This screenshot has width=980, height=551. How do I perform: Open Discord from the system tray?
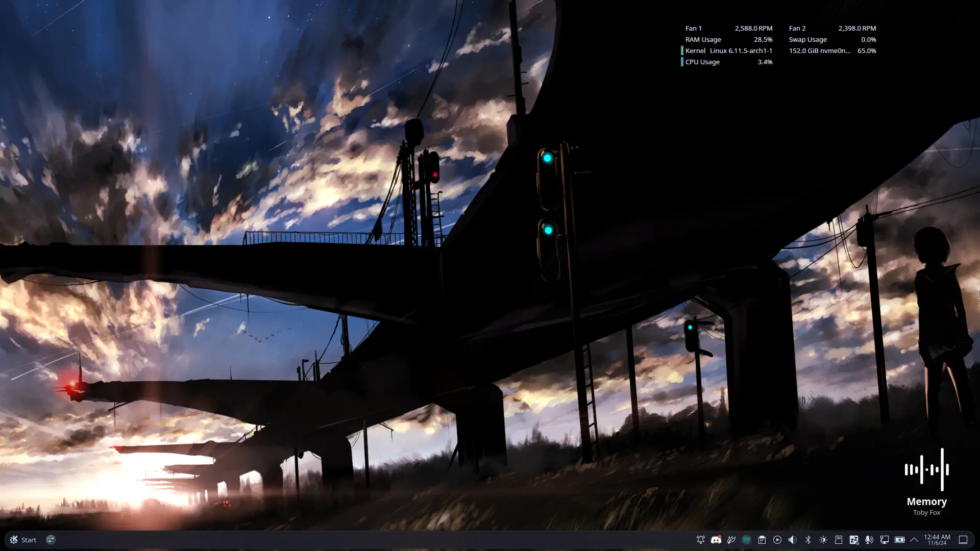click(x=716, y=540)
